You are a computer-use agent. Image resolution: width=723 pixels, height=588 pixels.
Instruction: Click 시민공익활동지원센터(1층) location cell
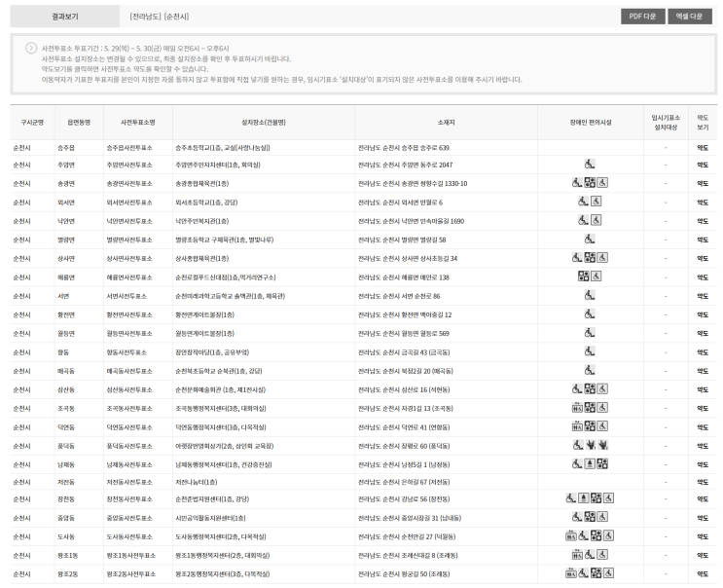pyautogui.click(x=210, y=518)
